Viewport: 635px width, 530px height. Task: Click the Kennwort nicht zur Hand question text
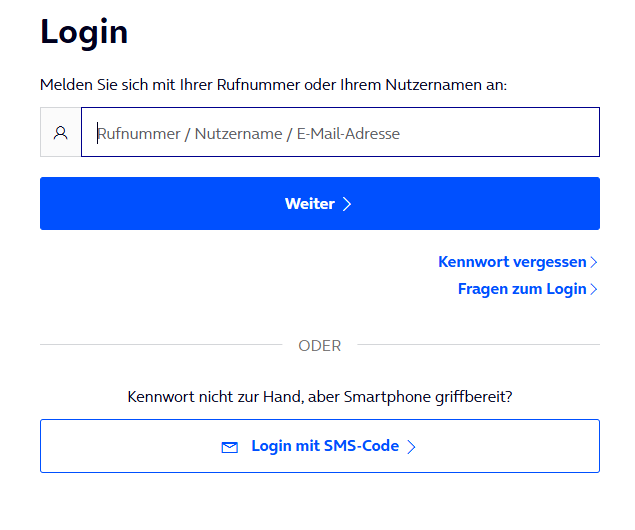(320, 397)
